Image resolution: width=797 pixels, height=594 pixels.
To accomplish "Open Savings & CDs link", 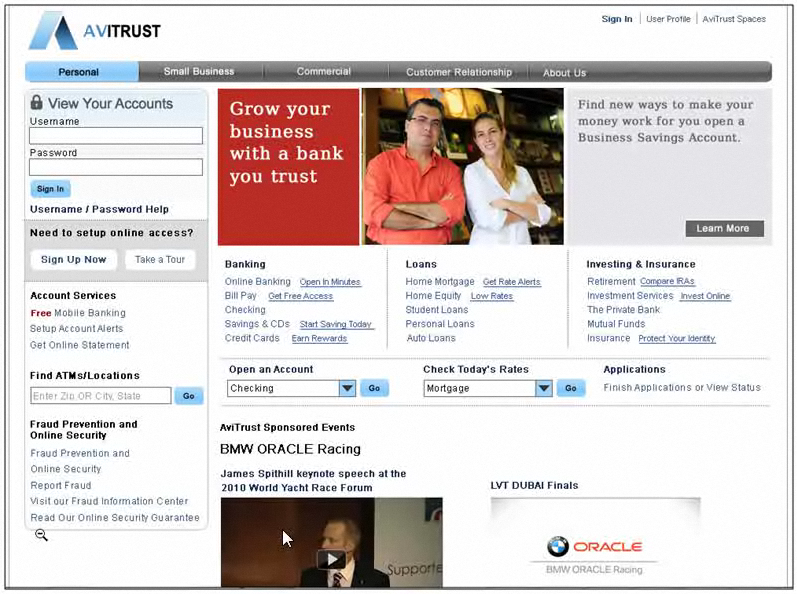I will point(257,324).
